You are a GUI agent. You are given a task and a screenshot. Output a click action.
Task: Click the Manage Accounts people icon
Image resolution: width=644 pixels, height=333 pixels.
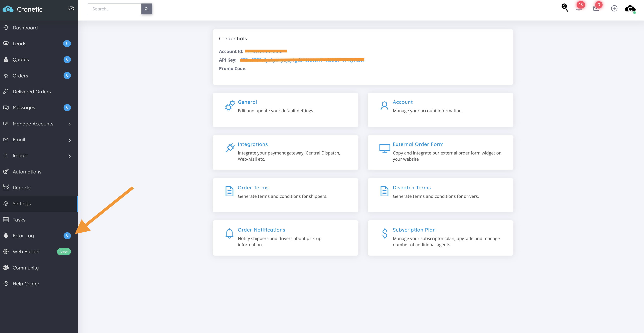coord(6,124)
